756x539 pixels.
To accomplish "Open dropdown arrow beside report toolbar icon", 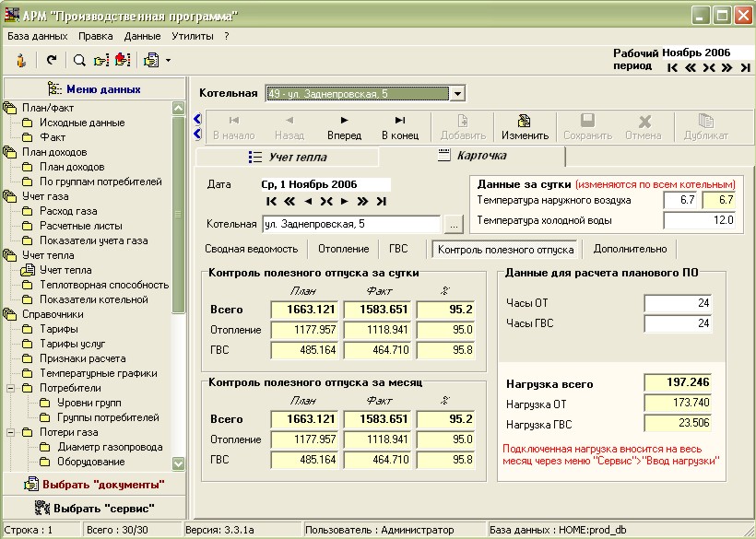I will (x=169, y=60).
